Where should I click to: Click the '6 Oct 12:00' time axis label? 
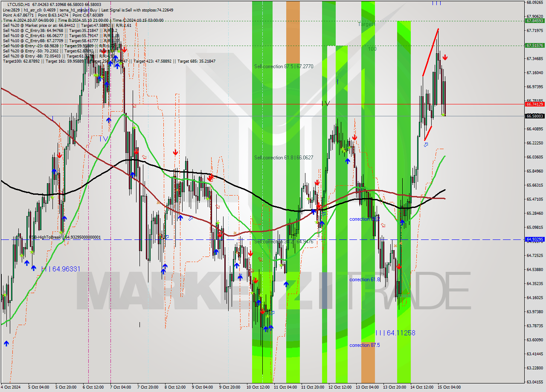coord(93,387)
